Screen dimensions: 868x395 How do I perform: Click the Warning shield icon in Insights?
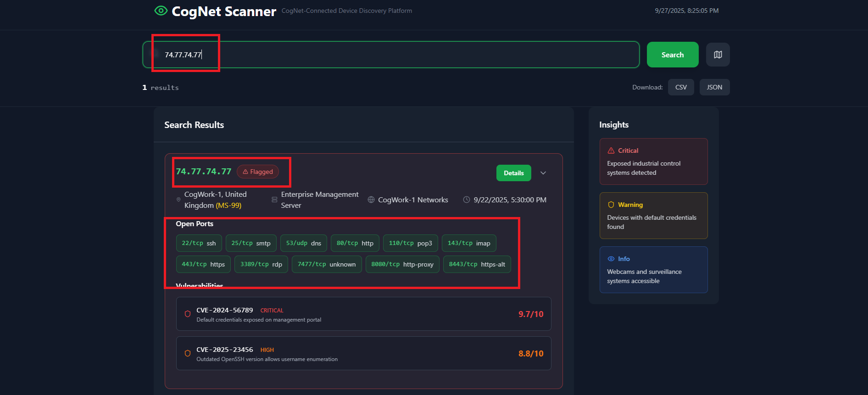click(611, 205)
